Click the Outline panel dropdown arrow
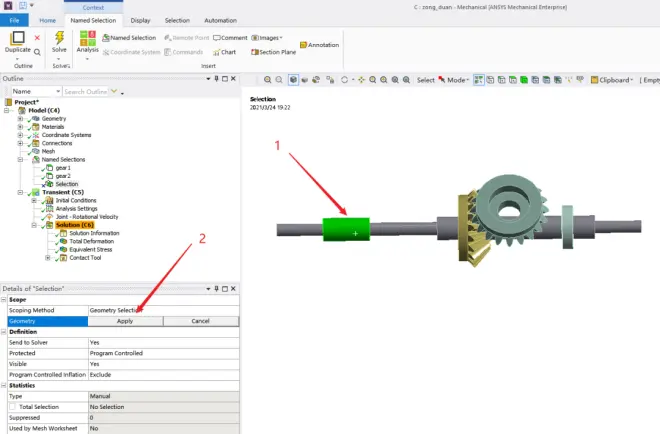 click(208, 79)
